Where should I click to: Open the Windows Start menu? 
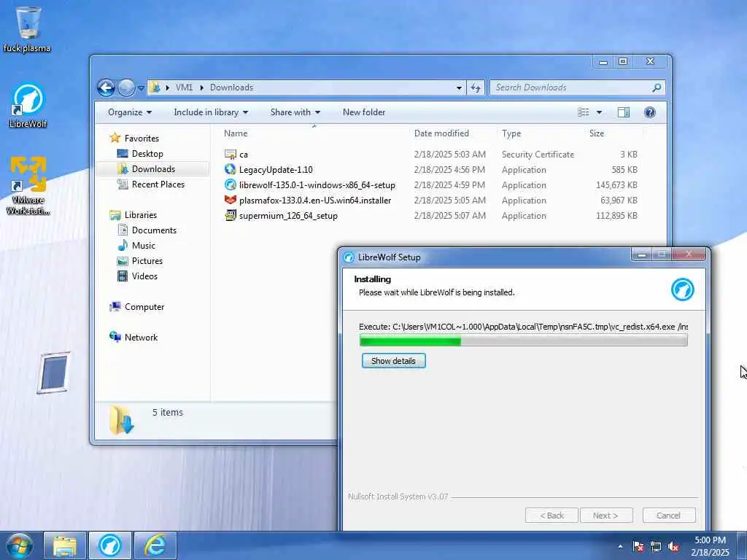pos(19,545)
